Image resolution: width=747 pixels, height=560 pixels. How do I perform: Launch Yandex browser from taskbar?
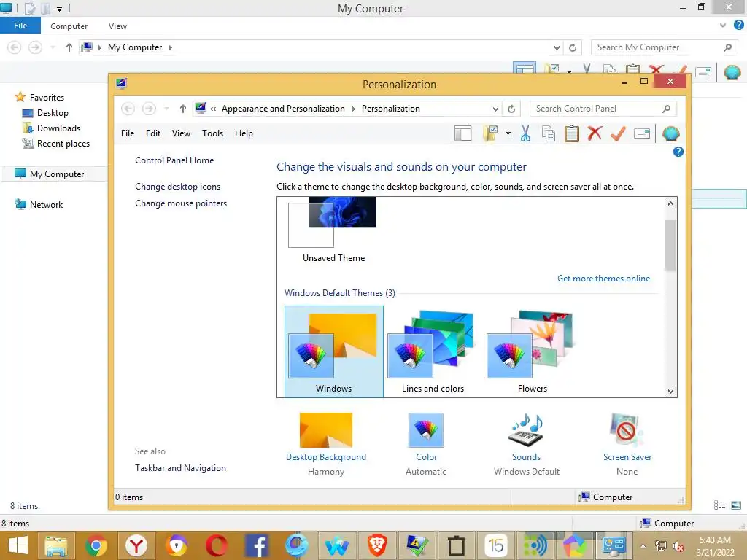coord(136,545)
